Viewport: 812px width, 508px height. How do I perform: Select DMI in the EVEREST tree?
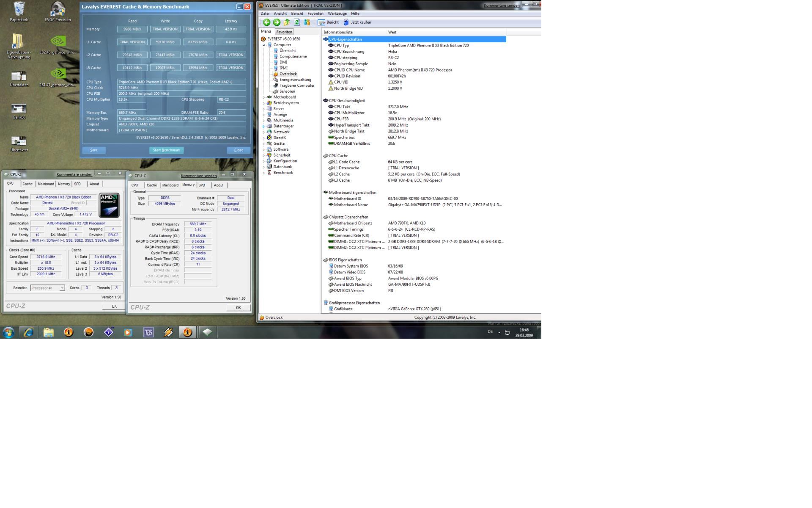tap(283, 62)
